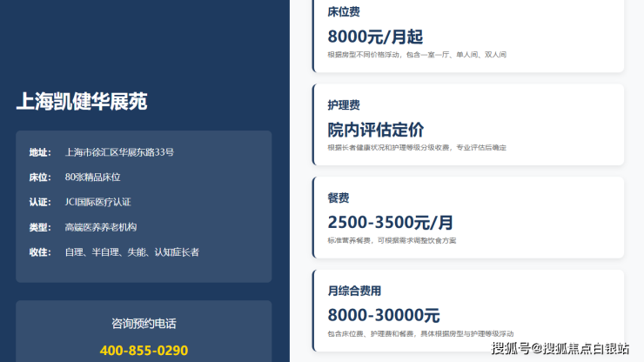Screen dimensions: 644x362
Task: Click the 收住 label
Action: (x=40, y=252)
